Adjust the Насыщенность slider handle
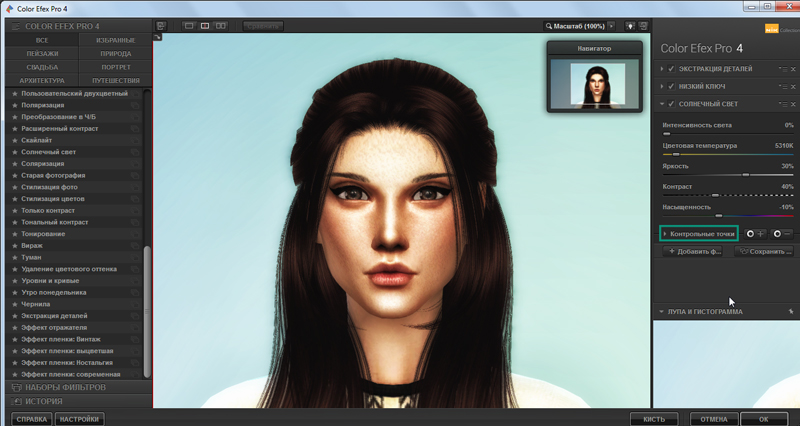Screen dimensions: 800x426 pyautogui.click(x=718, y=216)
